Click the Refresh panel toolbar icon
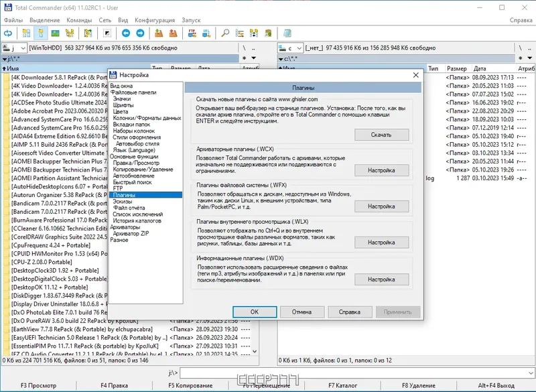Image resolution: width=536 pixels, height=392 pixels. click(9, 33)
